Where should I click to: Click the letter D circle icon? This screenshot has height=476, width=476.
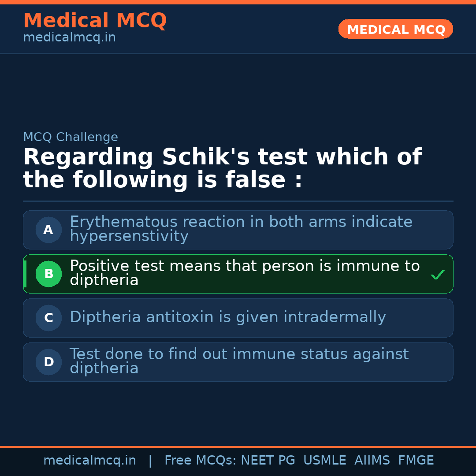[48, 362]
